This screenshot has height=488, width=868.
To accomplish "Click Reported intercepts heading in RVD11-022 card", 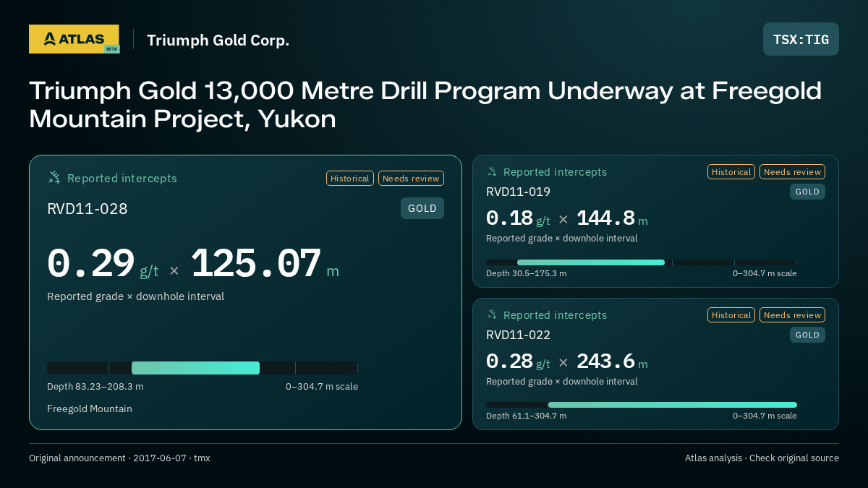I will tap(555, 315).
